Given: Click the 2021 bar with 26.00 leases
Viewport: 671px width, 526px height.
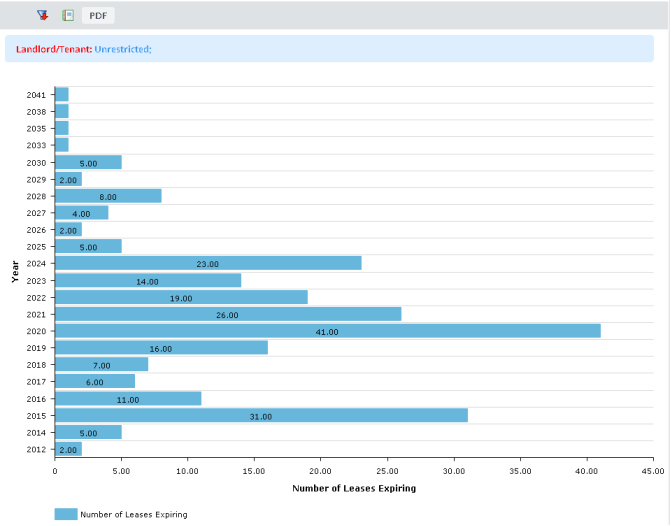Looking at the screenshot, I should click(227, 314).
